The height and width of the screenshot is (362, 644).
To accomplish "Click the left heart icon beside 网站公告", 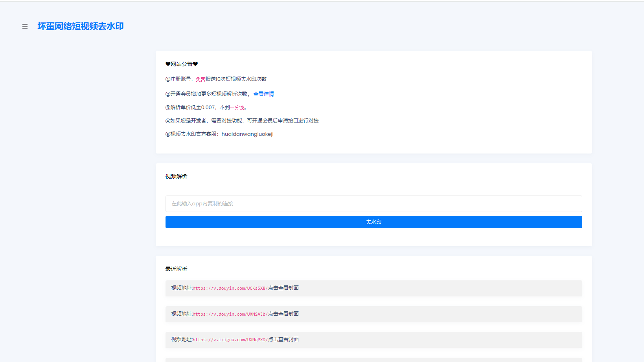I will pyautogui.click(x=168, y=64).
